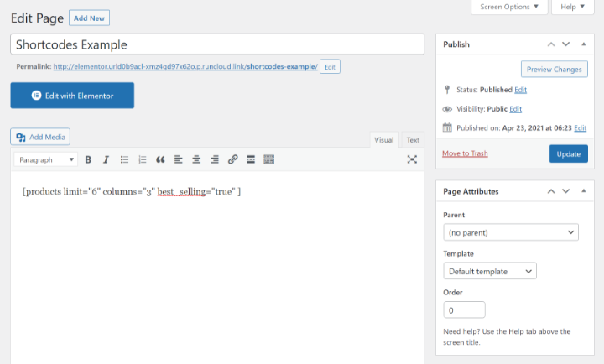
Task: Click the Update button
Action: click(x=568, y=153)
